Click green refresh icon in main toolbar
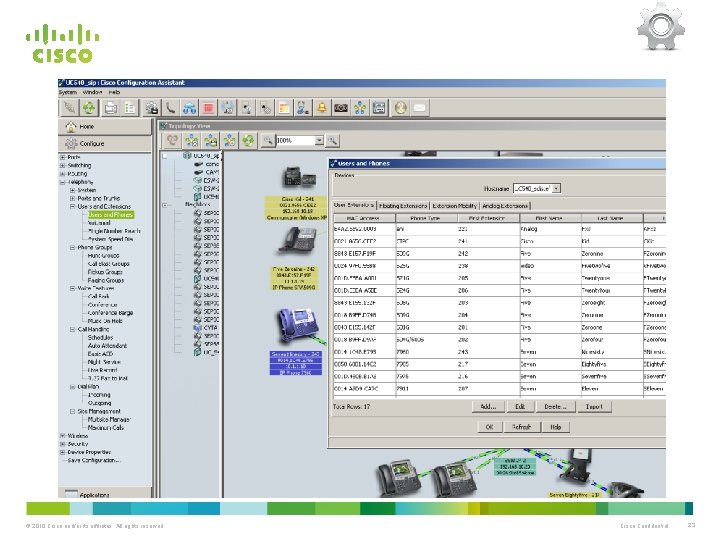The image size is (720, 540). (x=89, y=108)
